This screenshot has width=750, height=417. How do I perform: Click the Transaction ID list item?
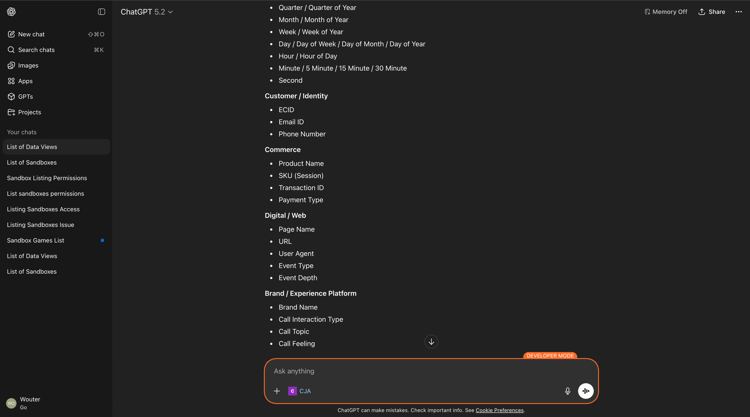click(x=301, y=188)
